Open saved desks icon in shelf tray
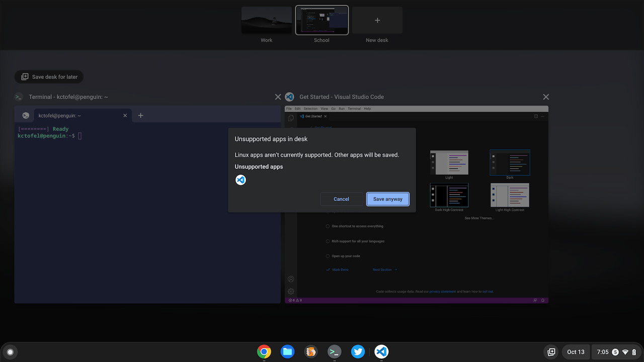Screen dimensions: 644x362 [551, 352]
